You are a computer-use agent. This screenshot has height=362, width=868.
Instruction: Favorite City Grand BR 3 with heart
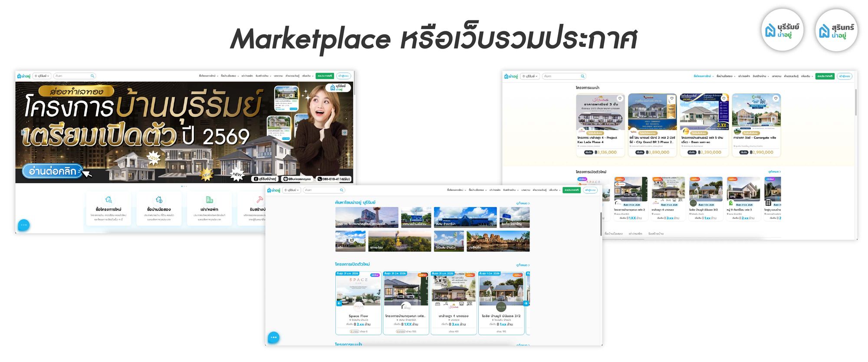click(672, 99)
